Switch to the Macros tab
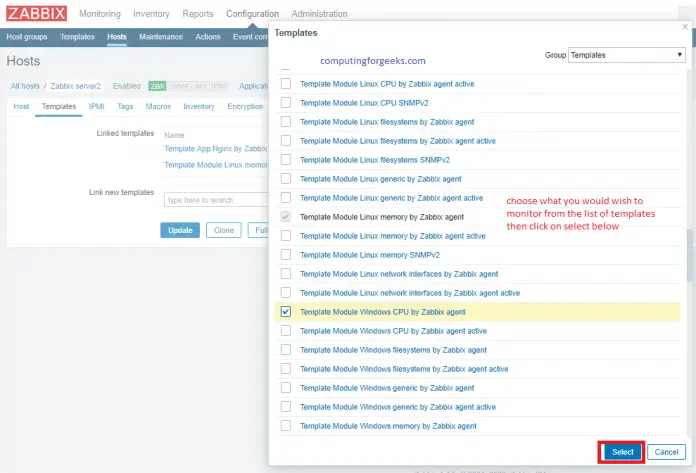Screen dimensions: 696x473 click(158, 106)
